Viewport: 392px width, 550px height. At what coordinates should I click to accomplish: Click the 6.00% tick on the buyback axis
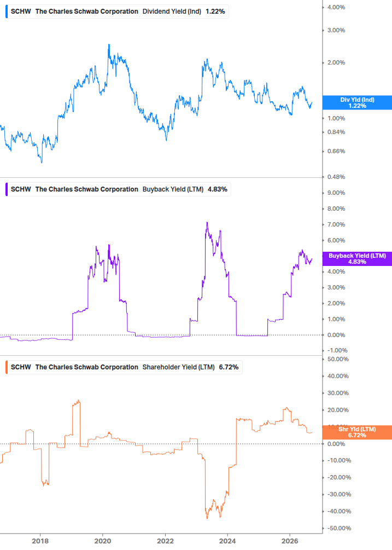(336, 240)
